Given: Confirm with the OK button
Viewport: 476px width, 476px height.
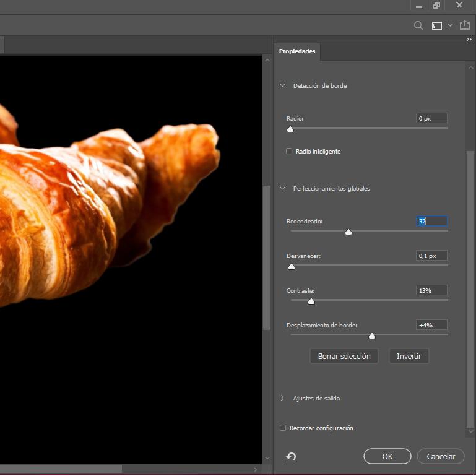Looking at the screenshot, I should [387, 456].
